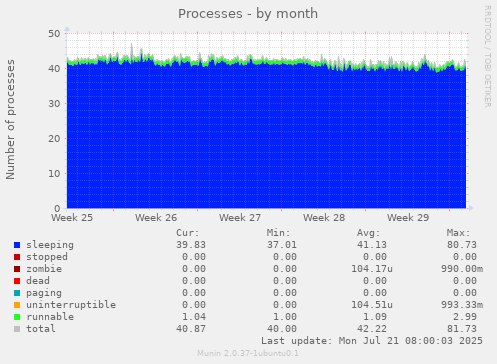497x364 pixels.
Task: Click the 'dead' legend label
Action: pyautogui.click(x=38, y=281)
